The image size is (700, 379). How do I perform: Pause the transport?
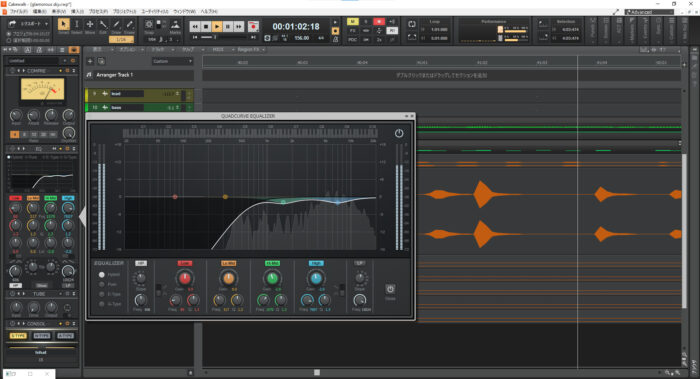coord(228,27)
